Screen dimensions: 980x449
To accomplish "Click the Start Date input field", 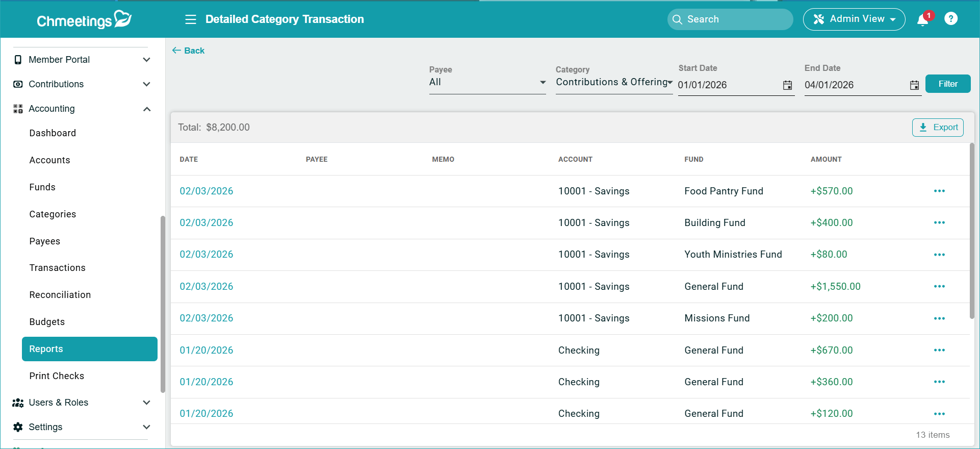I will click(x=729, y=85).
